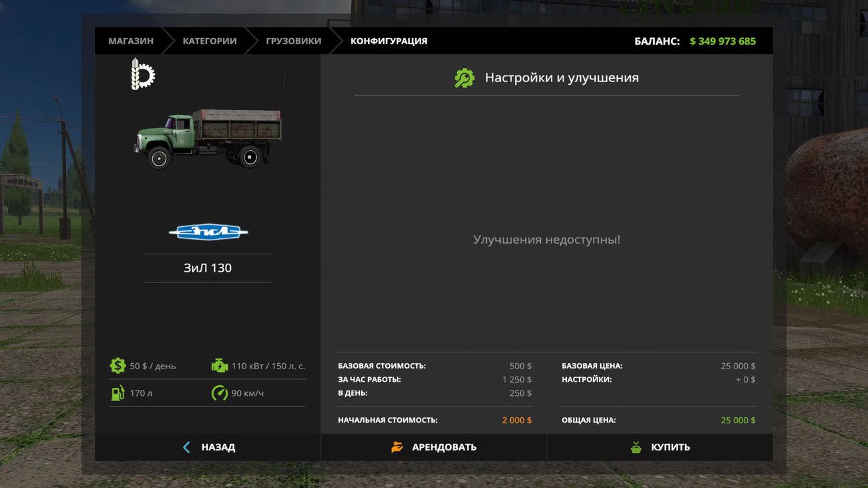Click the engine power icon

(x=219, y=366)
